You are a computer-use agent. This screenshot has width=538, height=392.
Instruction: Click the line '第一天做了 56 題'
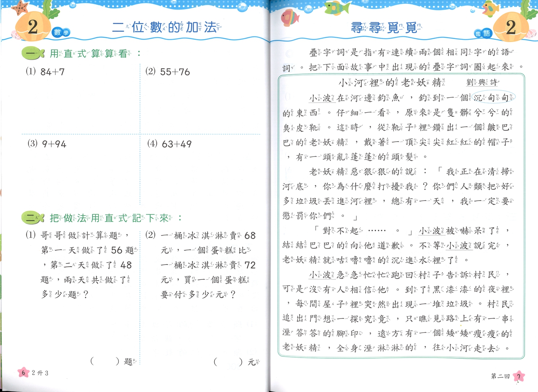pyautogui.click(x=89, y=250)
